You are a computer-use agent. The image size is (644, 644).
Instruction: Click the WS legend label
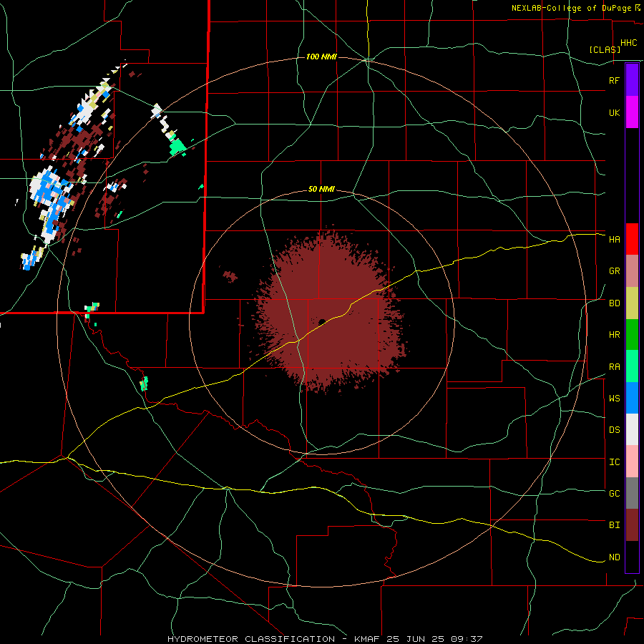[614, 399]
